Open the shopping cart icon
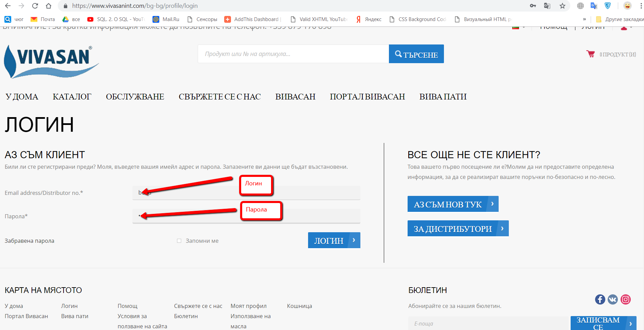 coord(590,54)
